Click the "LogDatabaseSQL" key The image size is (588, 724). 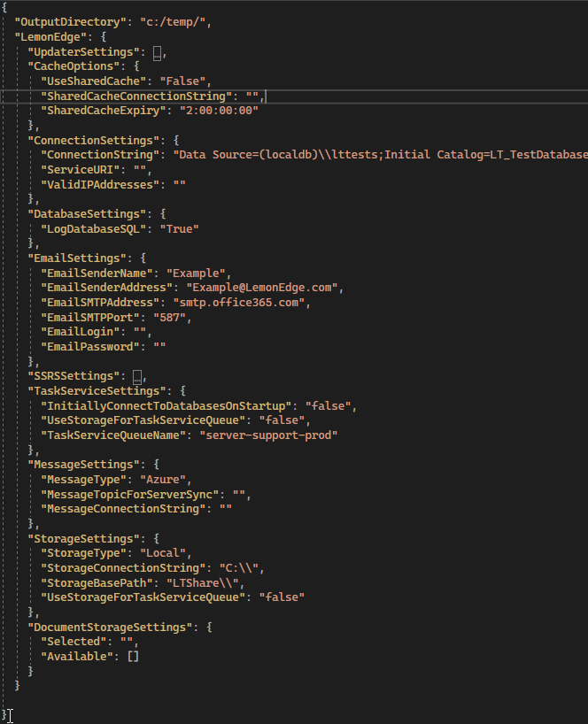pos(94,229)
